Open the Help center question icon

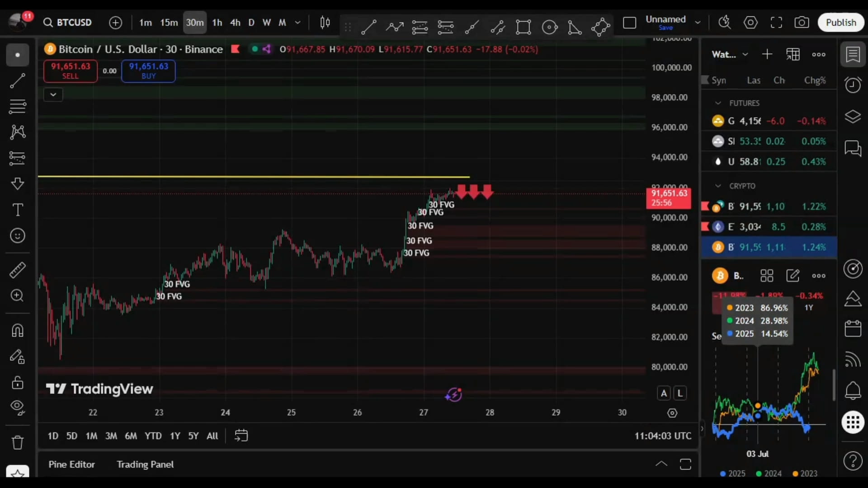853,461
